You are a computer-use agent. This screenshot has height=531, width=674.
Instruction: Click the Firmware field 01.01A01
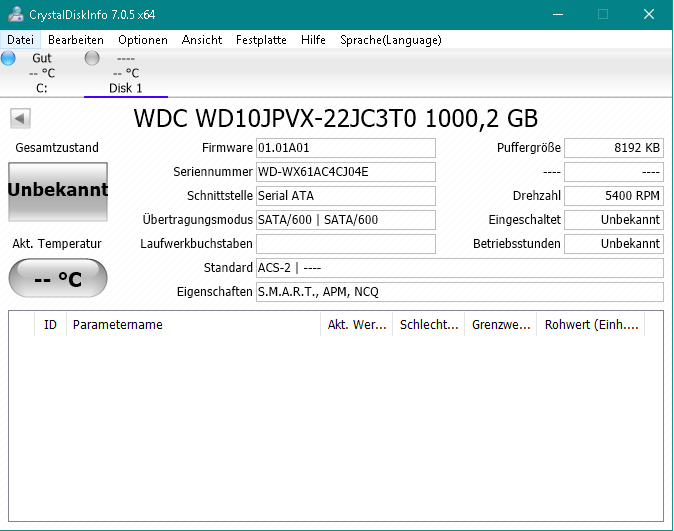pos(346,148)
